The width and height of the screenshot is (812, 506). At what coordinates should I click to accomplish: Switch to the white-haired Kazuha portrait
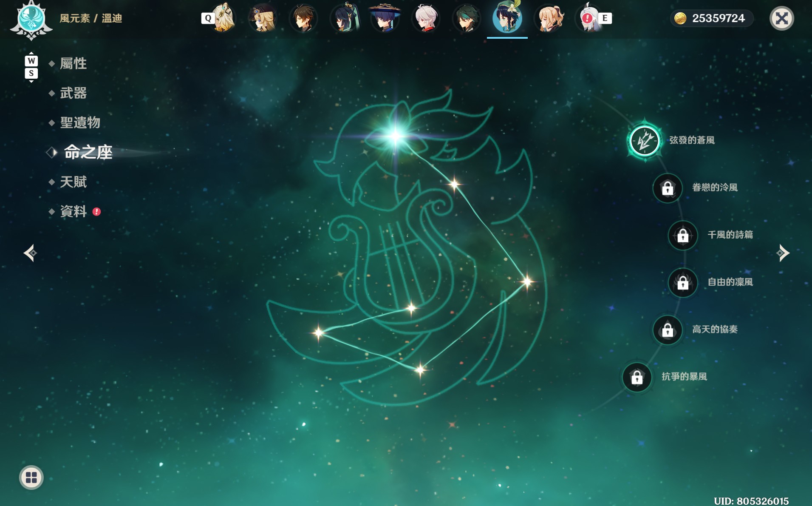[x=426, y=18]
